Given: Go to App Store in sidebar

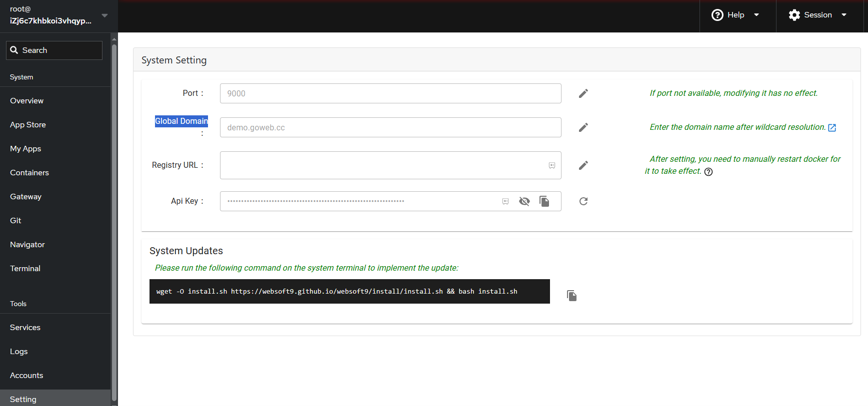Looking at the screenshot, I should click(28, 125).
